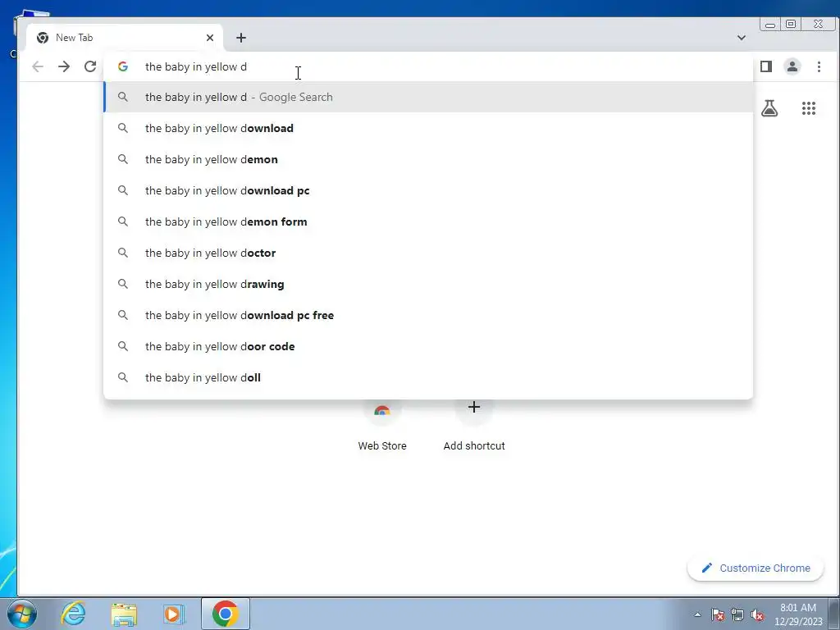Choose suggestion 'the baby in yellow download pc'
This screenshot has height=630, width=840.
[428, 190]
